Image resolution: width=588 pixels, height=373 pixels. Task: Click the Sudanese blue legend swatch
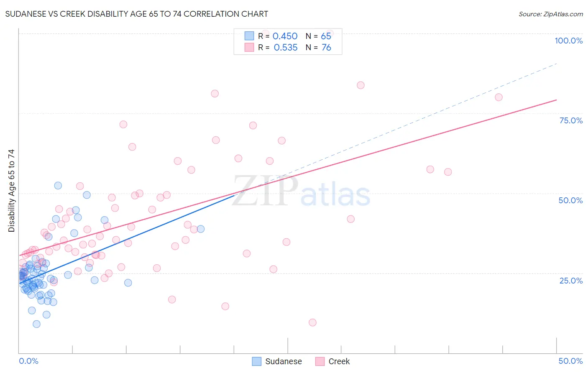(257, 361)
